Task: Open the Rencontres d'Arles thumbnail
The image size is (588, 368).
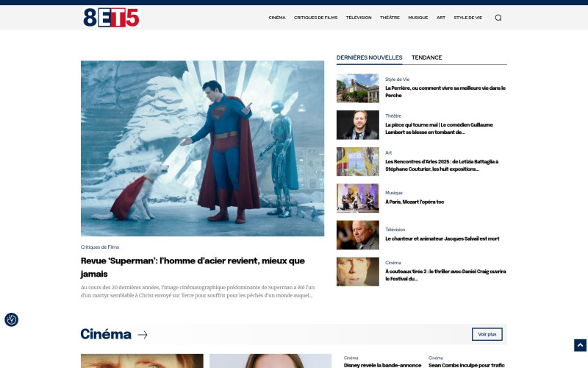Action: click(358, 161)
